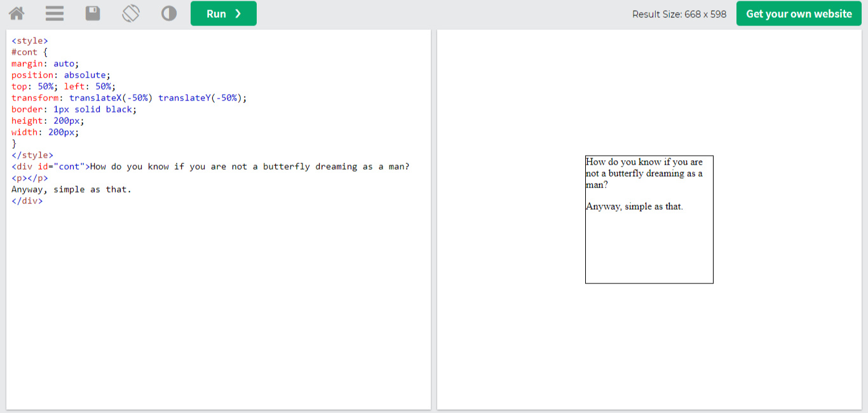Image resolution: width=868 pixels, height=413 pixels.
Task: Click the save code floppy disk icon
Action: [93, 13]
